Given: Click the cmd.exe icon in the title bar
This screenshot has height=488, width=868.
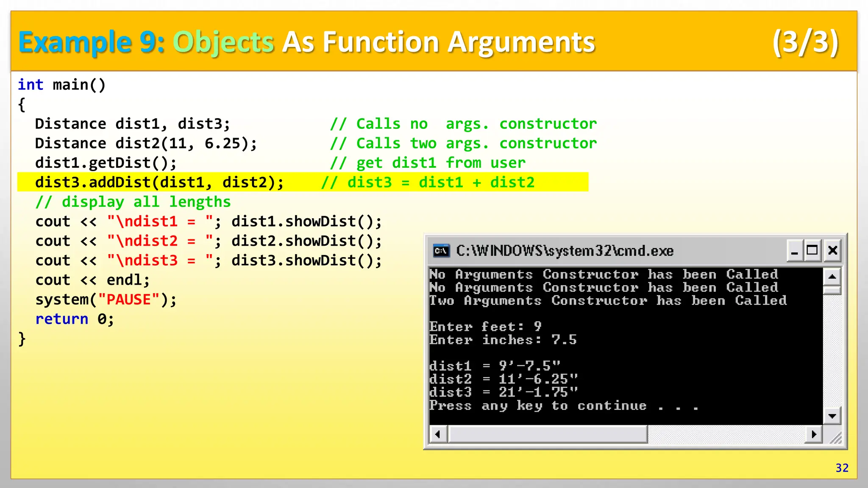Looking at the screenshot, I should pos(441,250).
